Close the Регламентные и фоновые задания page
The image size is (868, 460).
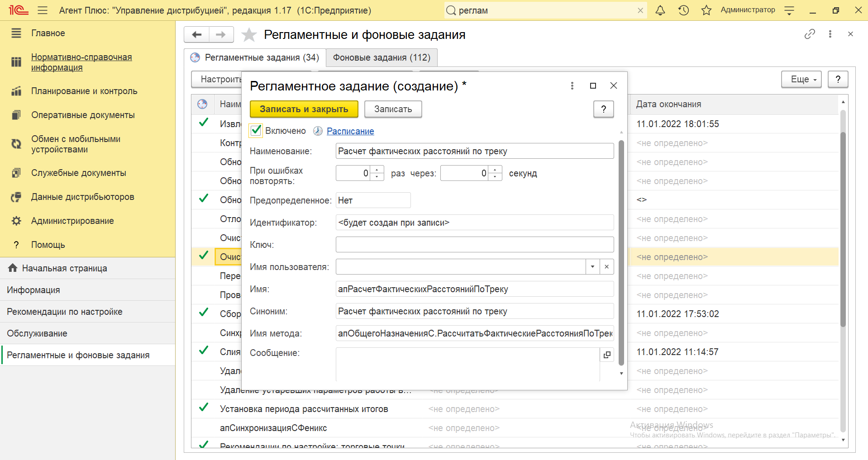click(x=850, y=34)
